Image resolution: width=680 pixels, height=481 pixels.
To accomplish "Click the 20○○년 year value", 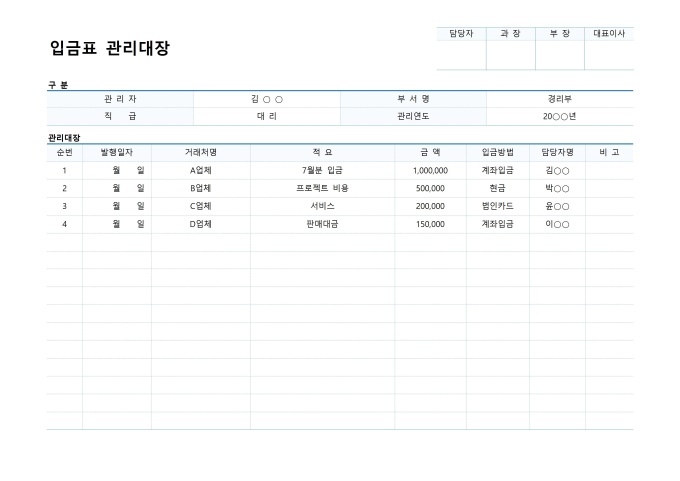I will pyautogui.click(x=560, y=116).
